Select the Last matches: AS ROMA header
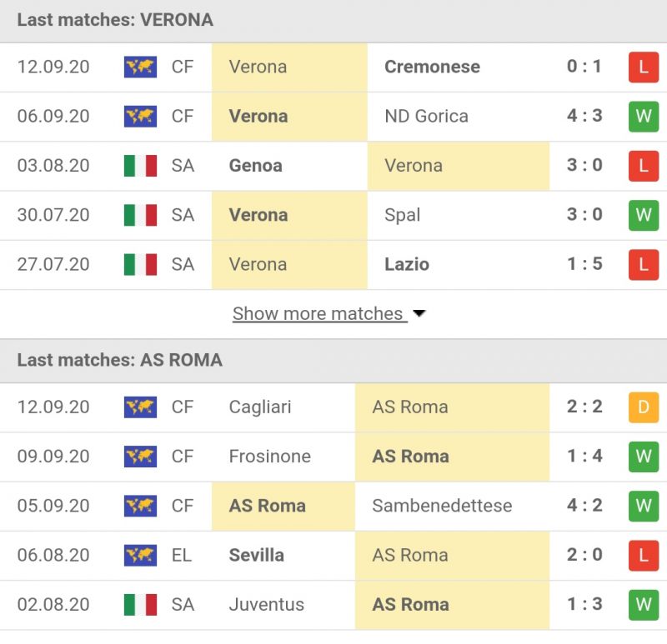667x644 pixels. pyautogui.click(x=119, y=360)
